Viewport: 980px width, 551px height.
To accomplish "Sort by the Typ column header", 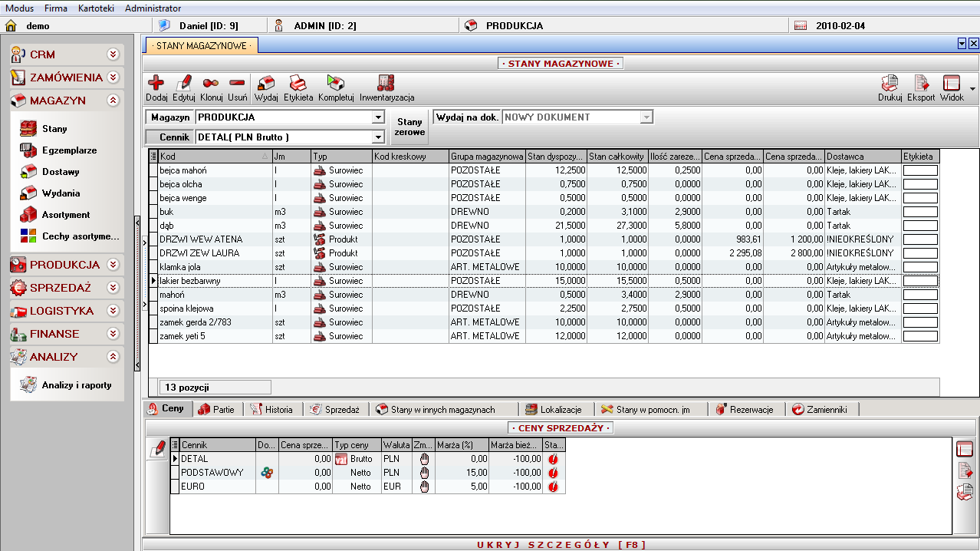I will click(341, 156).
